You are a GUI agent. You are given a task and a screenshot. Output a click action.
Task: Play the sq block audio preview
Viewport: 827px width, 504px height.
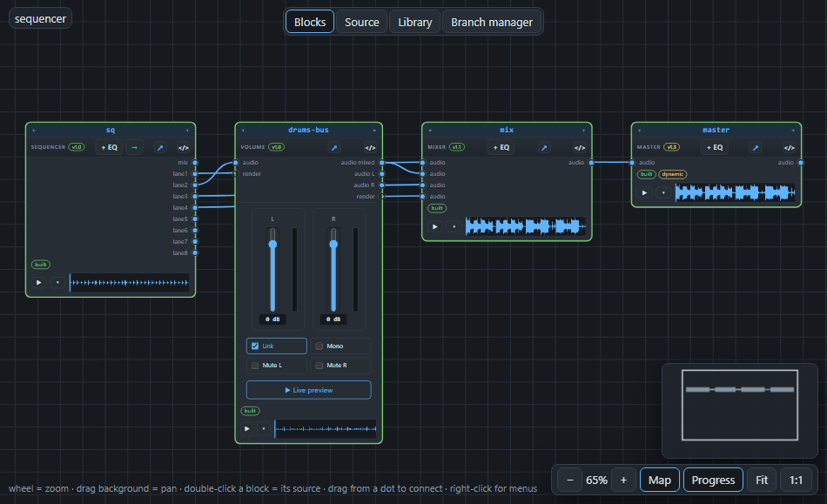[x=38, y=283]
